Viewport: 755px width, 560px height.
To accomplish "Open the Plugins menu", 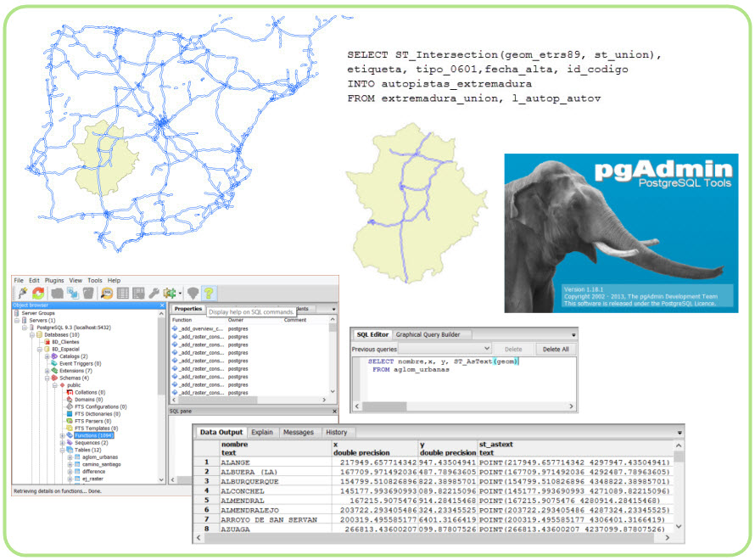I will pos(55,280).
